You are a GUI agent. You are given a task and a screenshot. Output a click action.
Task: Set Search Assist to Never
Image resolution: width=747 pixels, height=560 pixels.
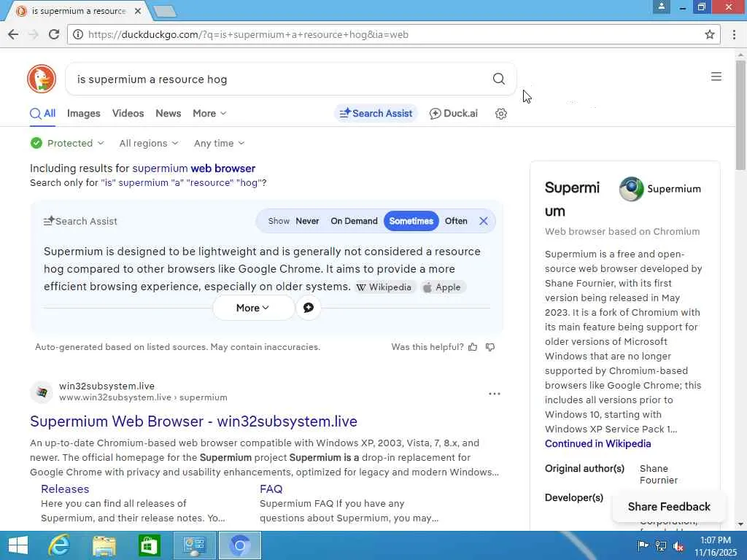[x=307, y=221]
